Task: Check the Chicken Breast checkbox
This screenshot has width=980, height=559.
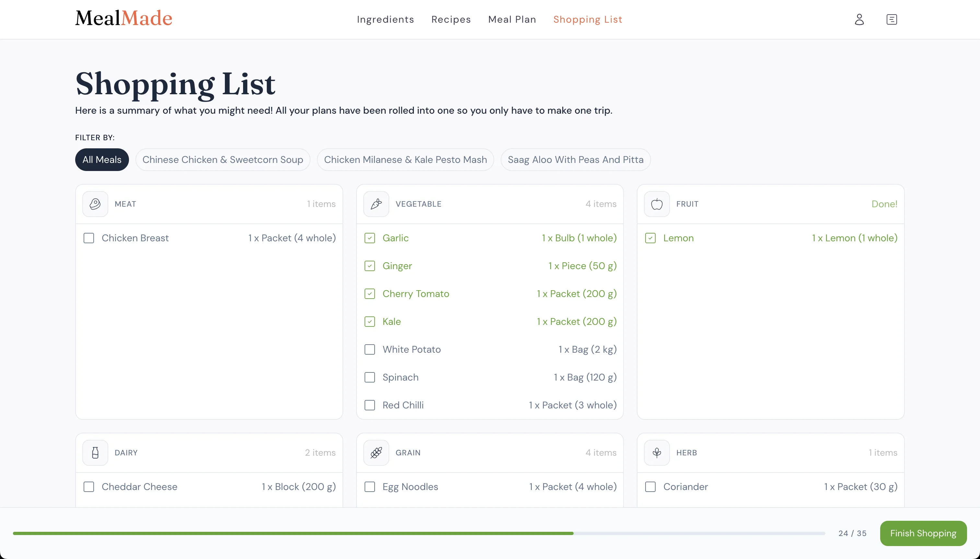Action: coord(89,238)
